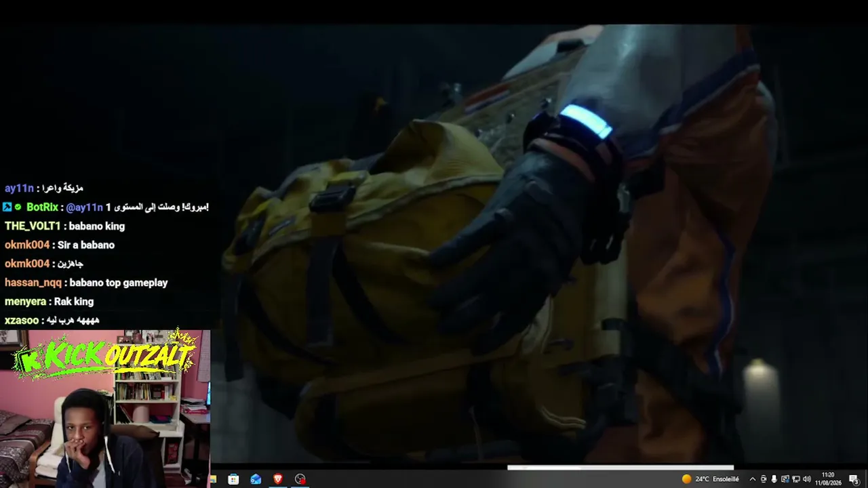
Task: Open the red circular app taskbar icon
Action: 300,479
